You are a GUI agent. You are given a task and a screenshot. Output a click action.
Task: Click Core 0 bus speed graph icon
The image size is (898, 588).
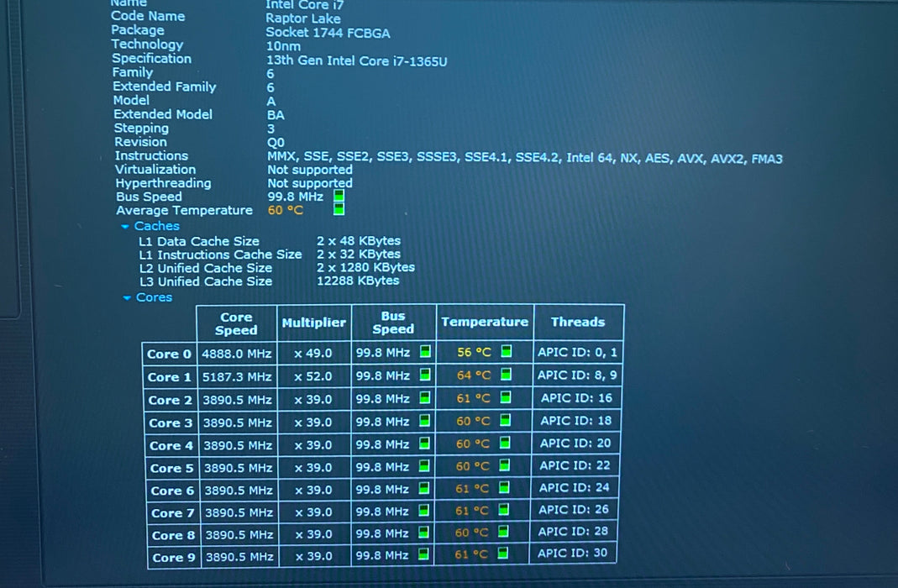pyautogui.click(x=426, y=352)
